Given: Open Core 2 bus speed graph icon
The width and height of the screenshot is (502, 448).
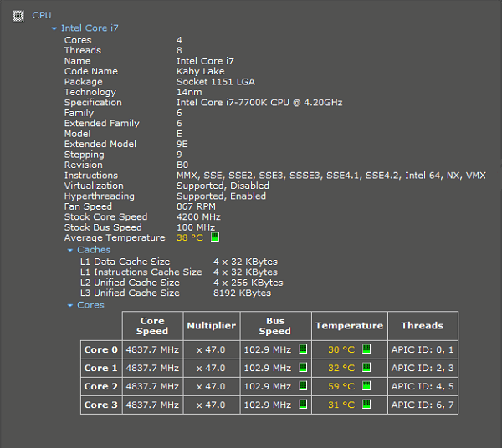Looking at the screenshot, I should pos(303,385).
